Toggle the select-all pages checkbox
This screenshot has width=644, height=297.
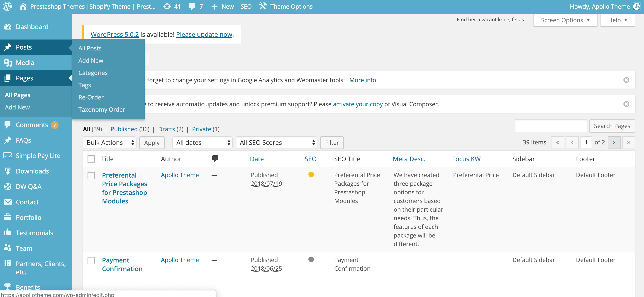tap(91, 159)
